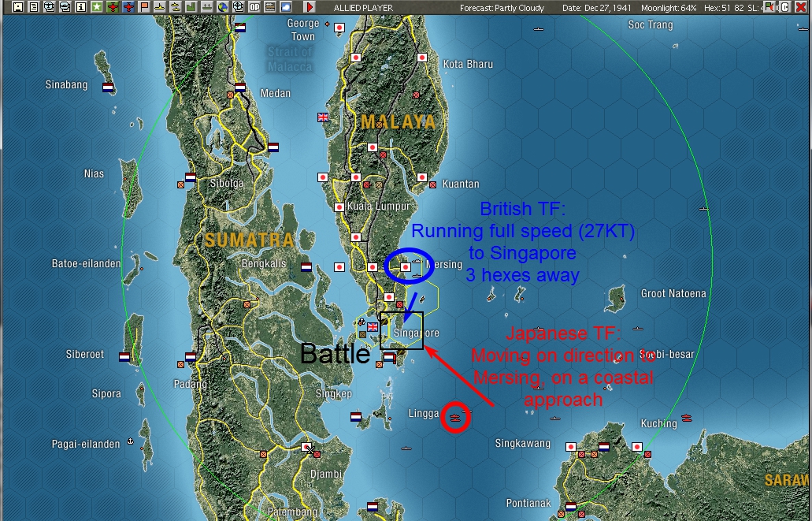Click the Batoe-eilanden label
Viewport: 812px width, 521px height.
point(86,263)
